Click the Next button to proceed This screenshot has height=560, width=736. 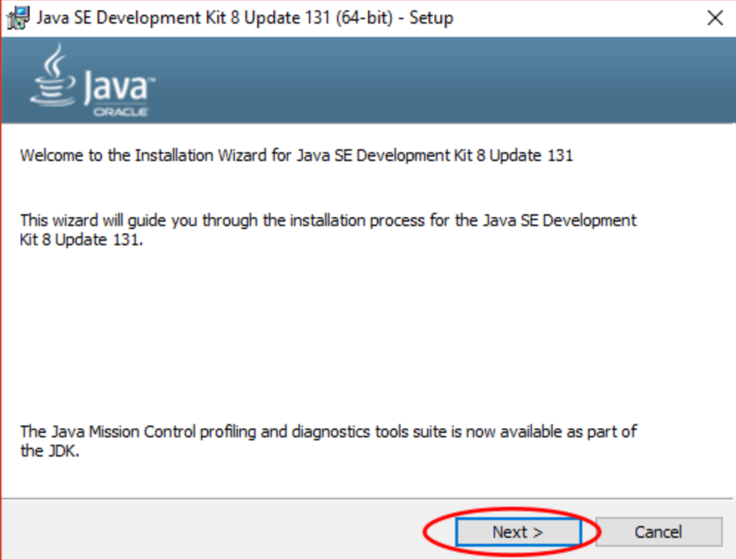517,532
